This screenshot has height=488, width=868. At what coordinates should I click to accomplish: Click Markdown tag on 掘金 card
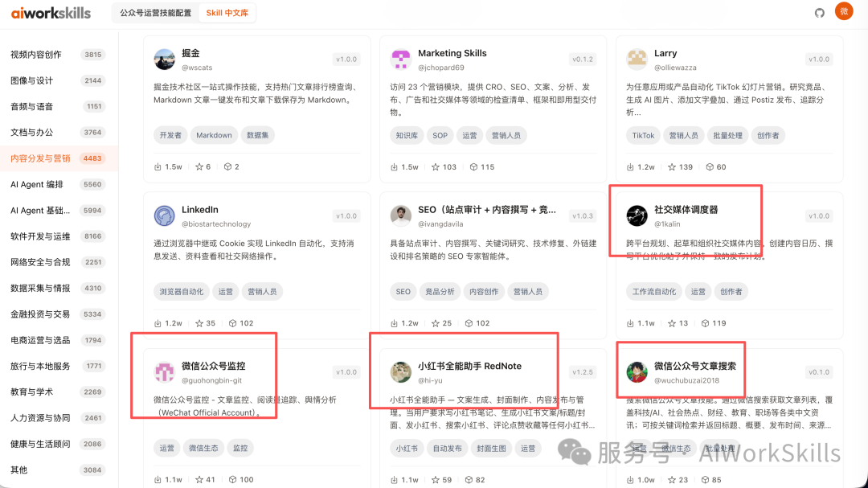[x=214, y=135]
